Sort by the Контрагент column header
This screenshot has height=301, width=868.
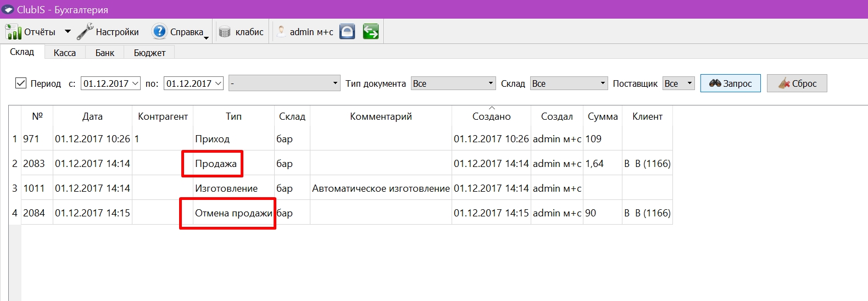point(163,116)
